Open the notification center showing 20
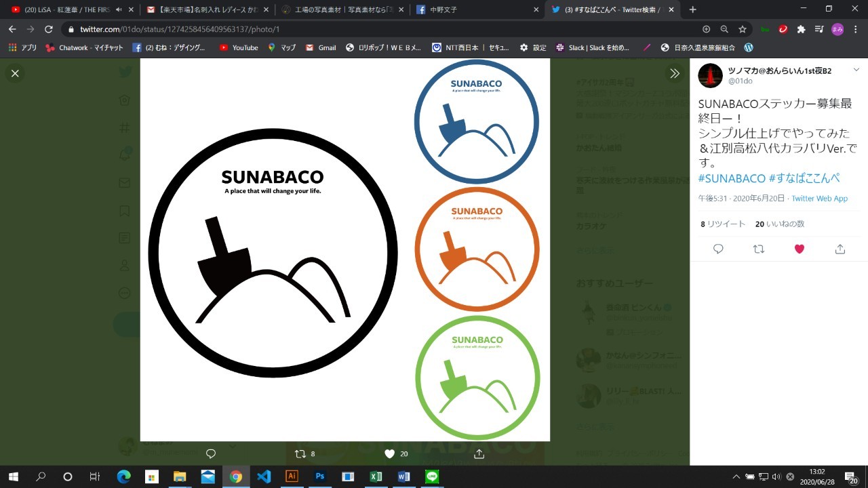 tap(852, 477)
